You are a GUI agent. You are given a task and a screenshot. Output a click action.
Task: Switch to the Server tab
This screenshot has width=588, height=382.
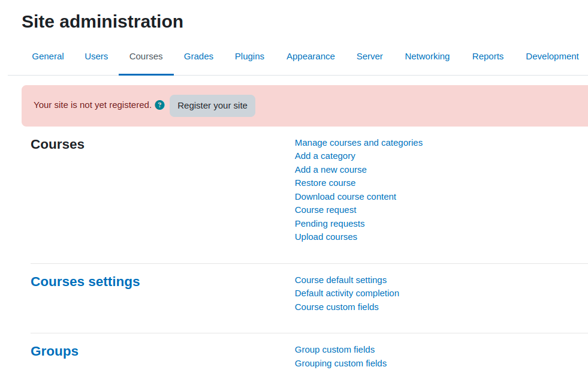370,56
